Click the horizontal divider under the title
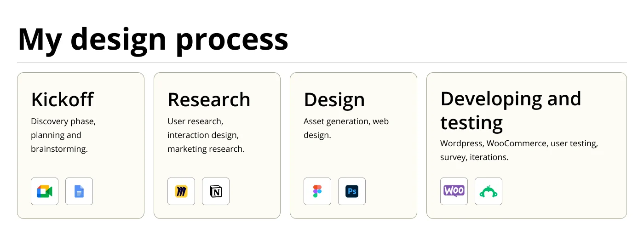The image size is (644, 241). click(322, 63)
